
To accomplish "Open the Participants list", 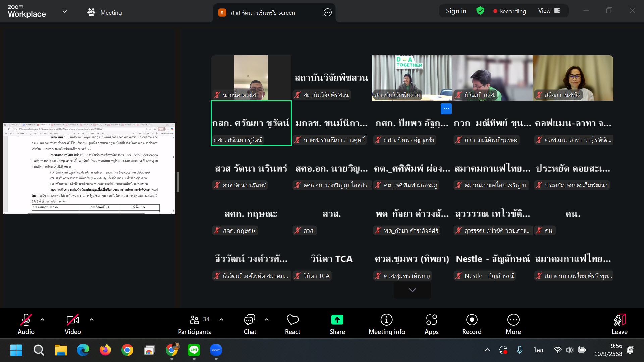I will (x=195, y=324).
